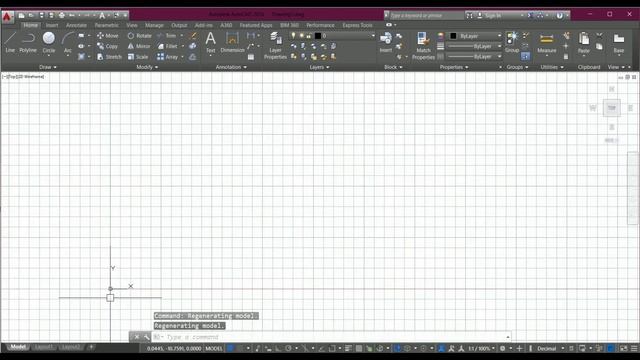This screenshot has height=360, width=640.
Task: Activate the Scale command
Action: click(x=138, y=57)
